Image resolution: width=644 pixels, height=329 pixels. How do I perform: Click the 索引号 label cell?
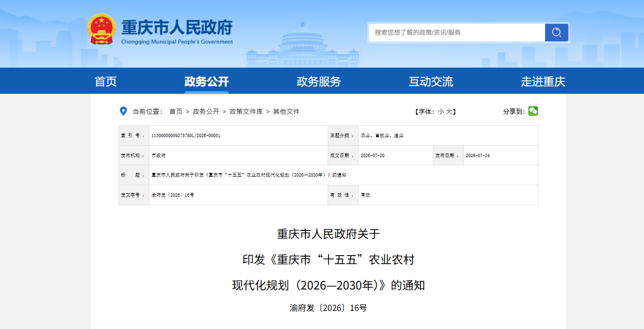[134, 136]
